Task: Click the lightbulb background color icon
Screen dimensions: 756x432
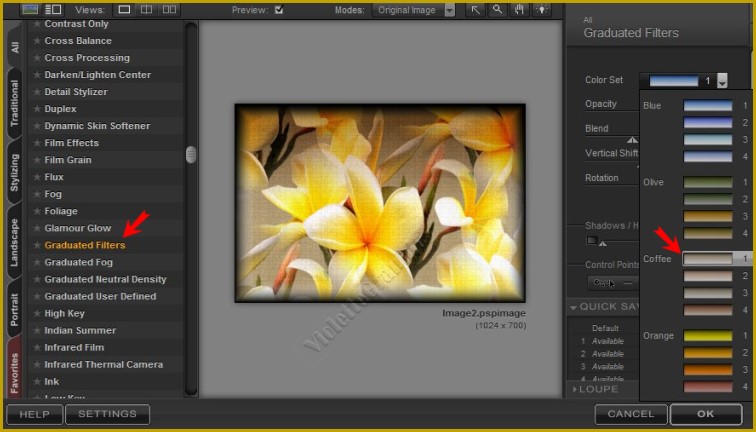Action: coord(542,10)
